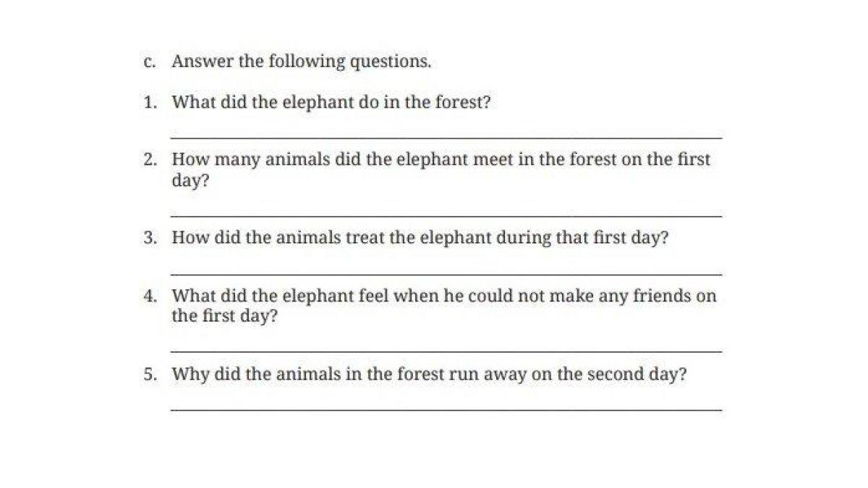Click the question 'What did the elephant do in the forest?'
Image resolution: width=868 pixels, height=488 pixels.
point(331,103)
